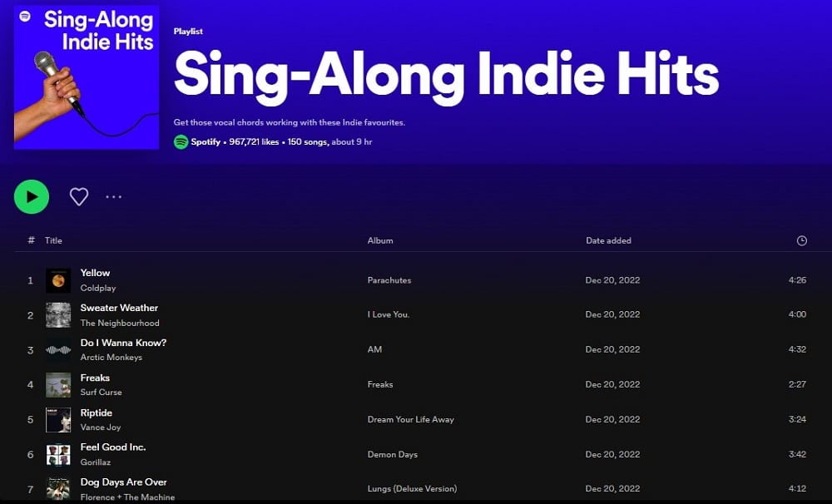Click the 3:42 duration of Feel Good Inc.
Image resolution: width=832 pixels, height=504 pixels.
tap(798, 455)
